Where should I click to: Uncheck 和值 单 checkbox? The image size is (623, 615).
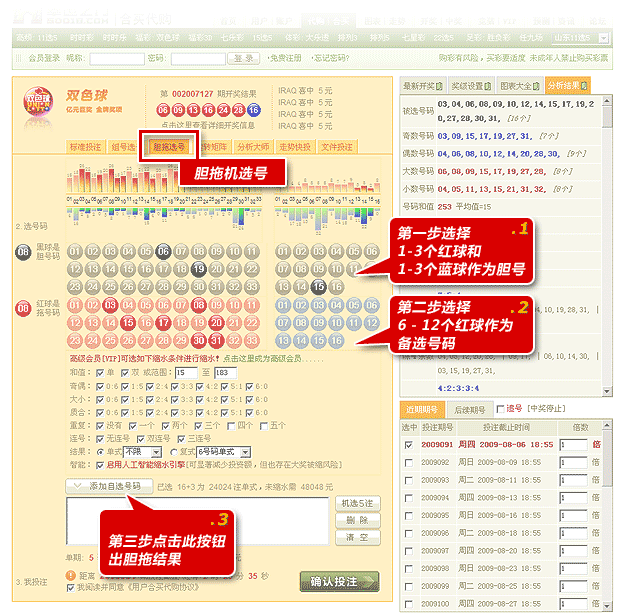point(100,373)
